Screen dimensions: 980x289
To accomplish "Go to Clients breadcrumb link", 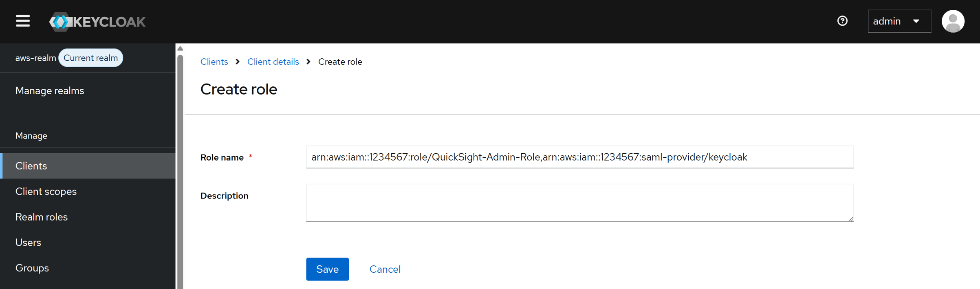I will 214,62.
